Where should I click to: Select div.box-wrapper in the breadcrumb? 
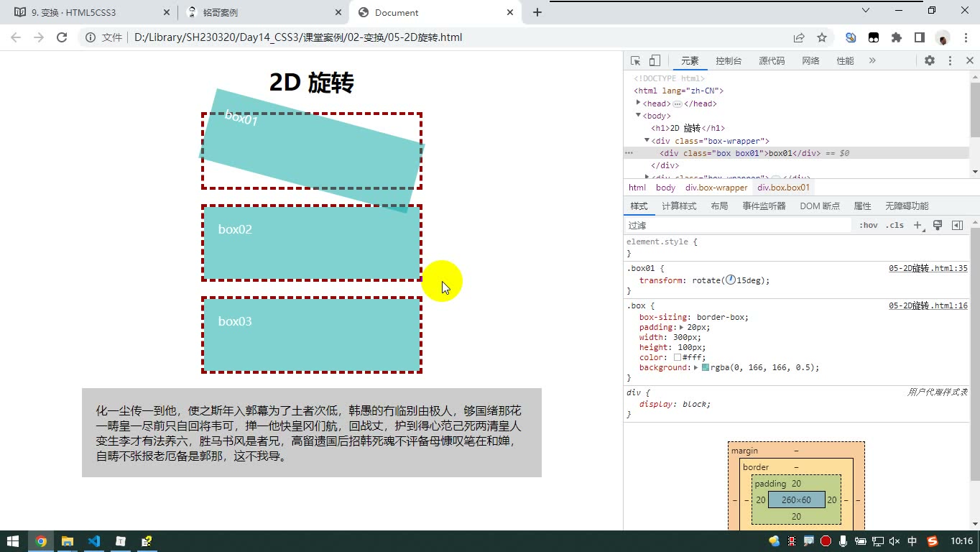tap(716, 188)
